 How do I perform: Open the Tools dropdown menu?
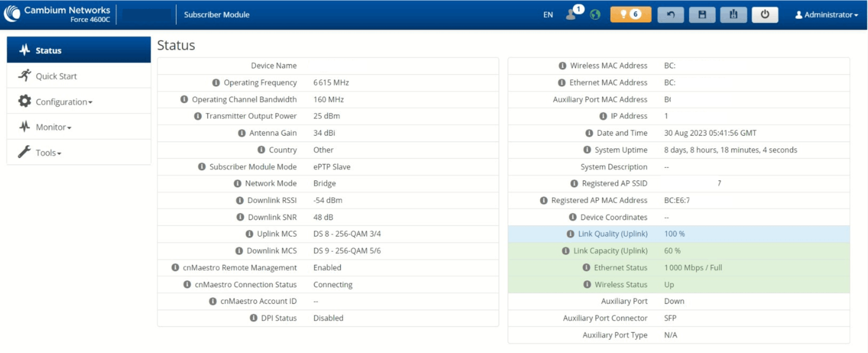pos(48,153)
